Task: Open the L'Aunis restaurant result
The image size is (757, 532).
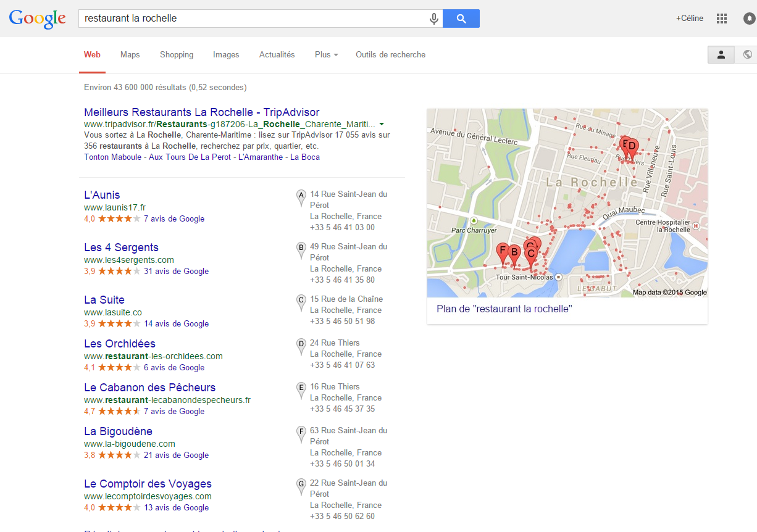Action: pos(102,195)
